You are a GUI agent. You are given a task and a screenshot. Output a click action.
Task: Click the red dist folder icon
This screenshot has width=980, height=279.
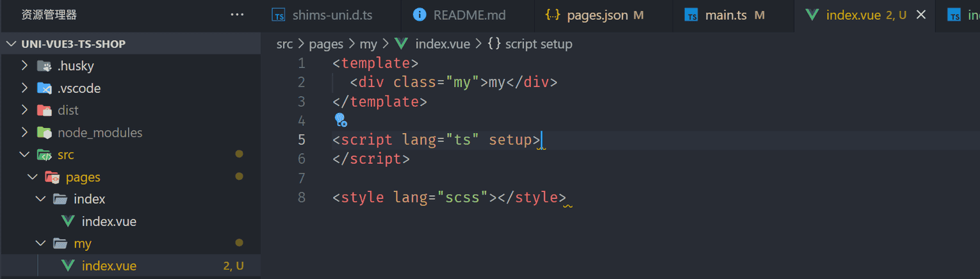[x=44, y=110]
